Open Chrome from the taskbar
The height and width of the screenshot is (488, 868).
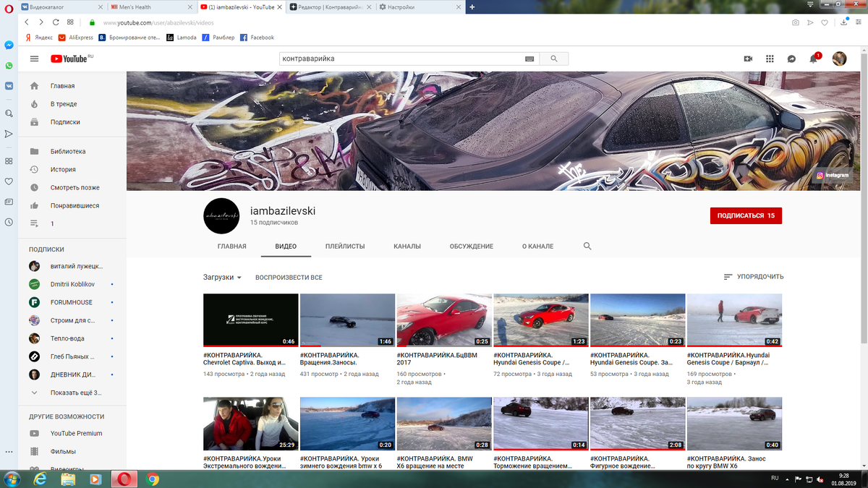pos(153,479)
